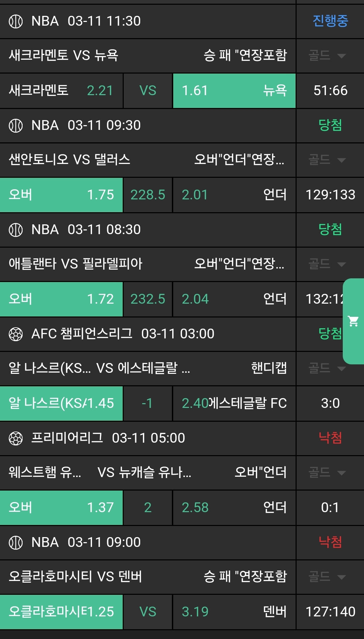Viewport: 364px width, 639px height.
Task: Select 뉴욕 1.61 odds option
Action: point(234,90)
